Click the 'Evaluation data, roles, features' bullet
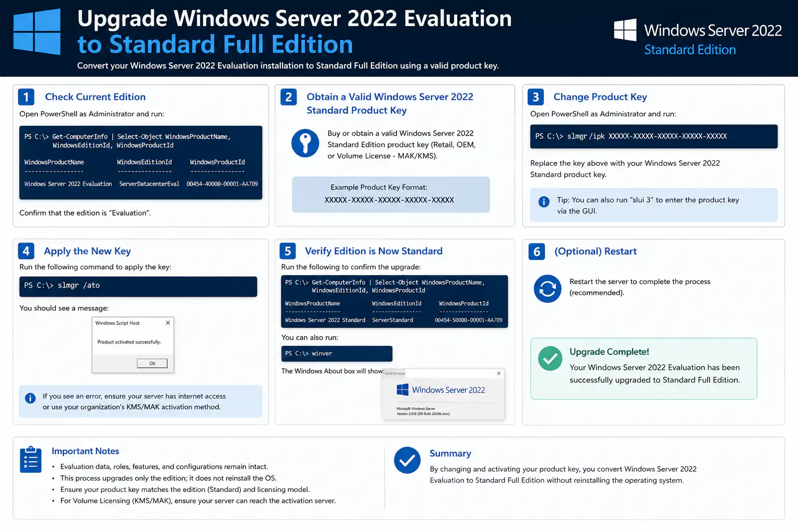The image size is (798, 532). pos(164,467)
